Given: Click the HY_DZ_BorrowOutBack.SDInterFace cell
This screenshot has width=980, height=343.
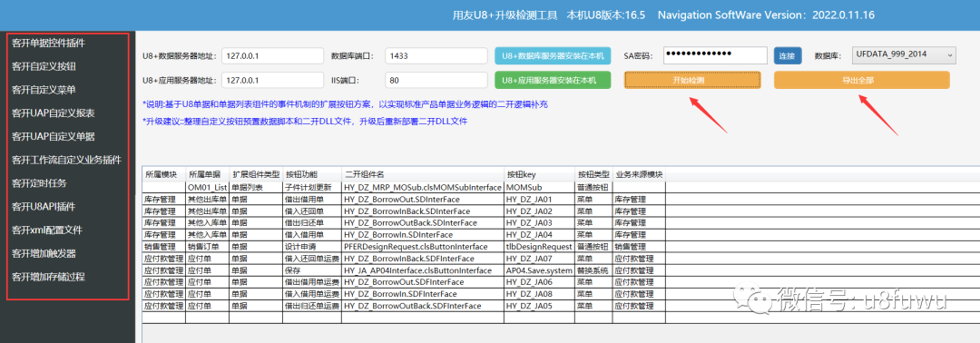Looking at the screenshot, I should pos(423,222).
